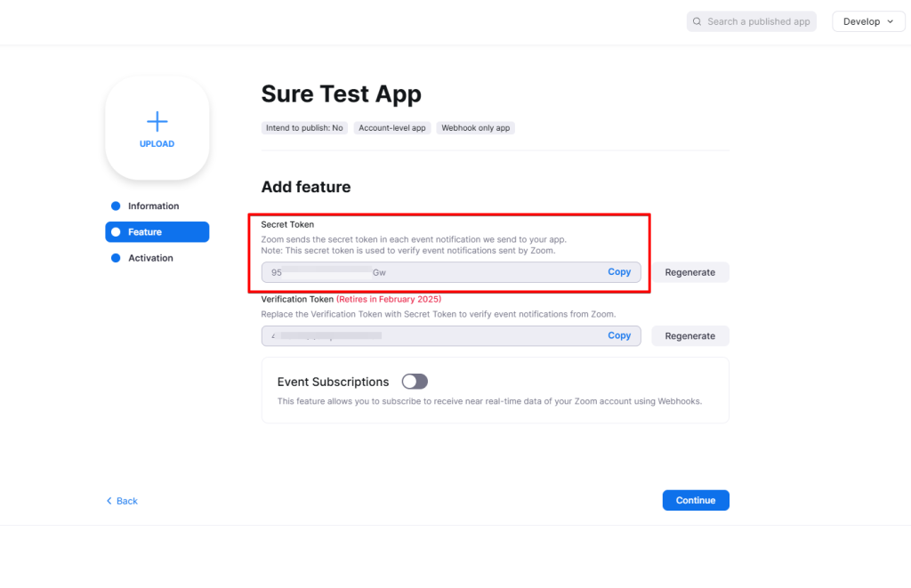Image resolution: width=911 pixels, height=588 pixels.
Task: Copy the Verification Token
Action: 619,335
